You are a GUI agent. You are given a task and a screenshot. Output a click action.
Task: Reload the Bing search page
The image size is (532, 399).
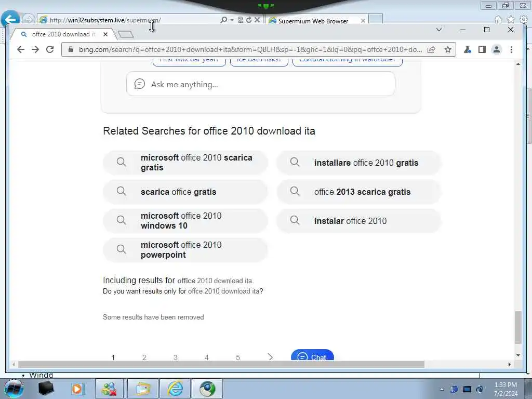[x=50, y=49]
